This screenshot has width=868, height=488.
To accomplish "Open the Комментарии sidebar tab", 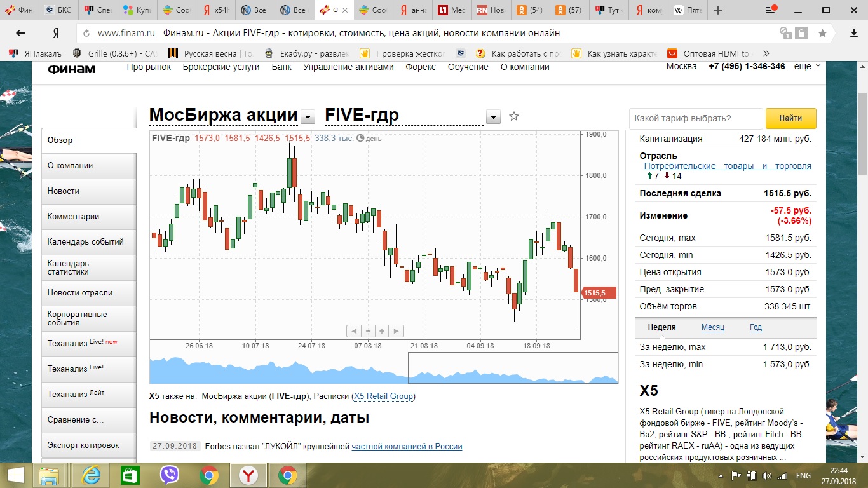I will click(89, 216).
